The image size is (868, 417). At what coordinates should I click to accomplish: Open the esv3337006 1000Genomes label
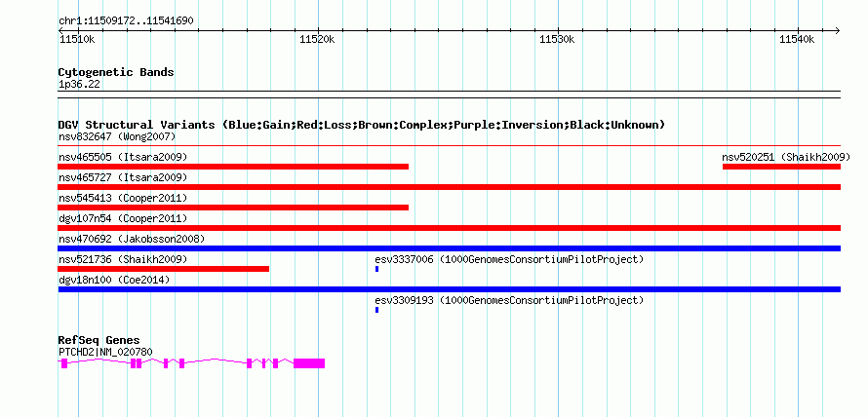(509, 259)
